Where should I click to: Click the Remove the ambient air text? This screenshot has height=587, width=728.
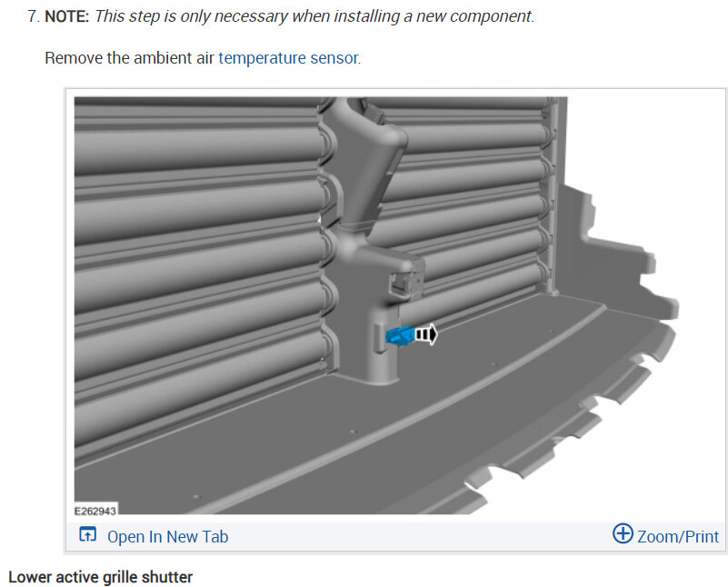(130, 58)
